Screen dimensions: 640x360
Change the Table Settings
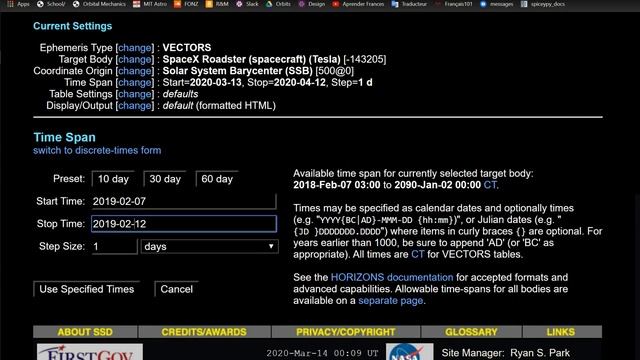(135, 94)
